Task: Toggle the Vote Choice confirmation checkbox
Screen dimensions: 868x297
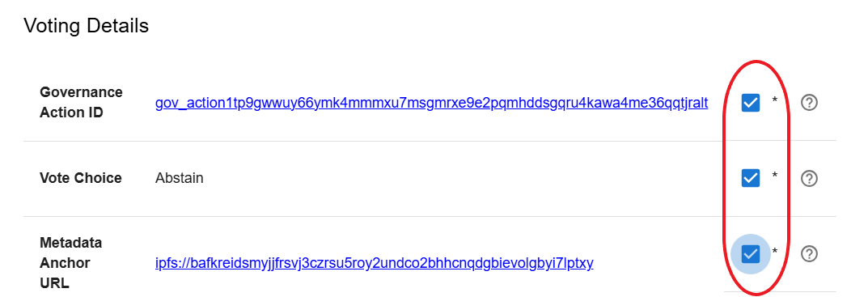Action: (750, 178)
